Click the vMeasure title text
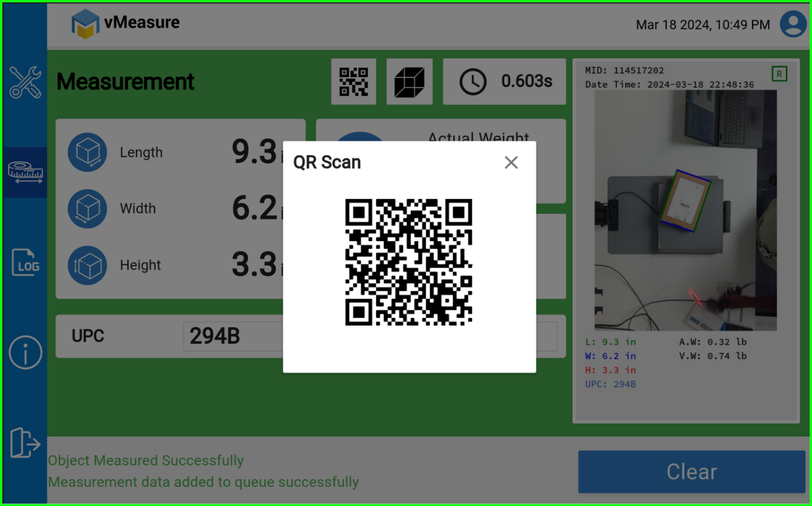The height and width of the screenshot is (506, 812). (x=142, y=23)
